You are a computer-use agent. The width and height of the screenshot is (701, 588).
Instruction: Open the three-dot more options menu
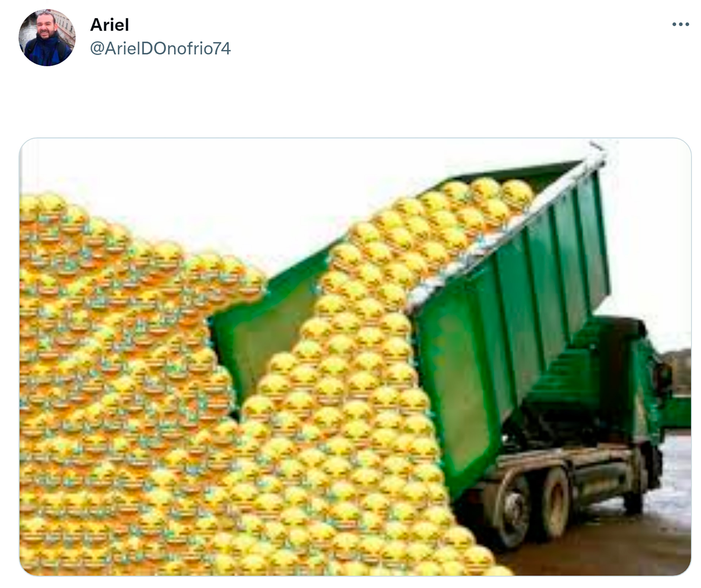click(681, 24)
